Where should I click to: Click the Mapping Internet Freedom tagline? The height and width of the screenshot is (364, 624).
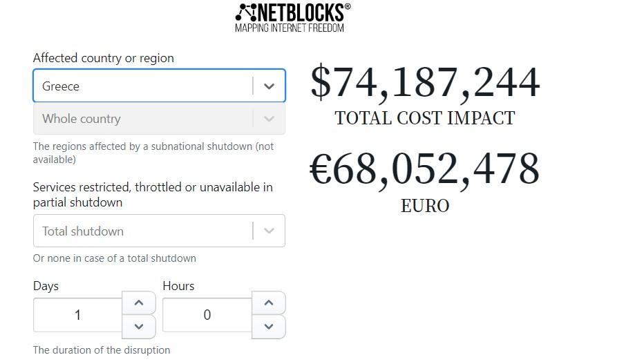pyautogui.click(x=290, y=28)
